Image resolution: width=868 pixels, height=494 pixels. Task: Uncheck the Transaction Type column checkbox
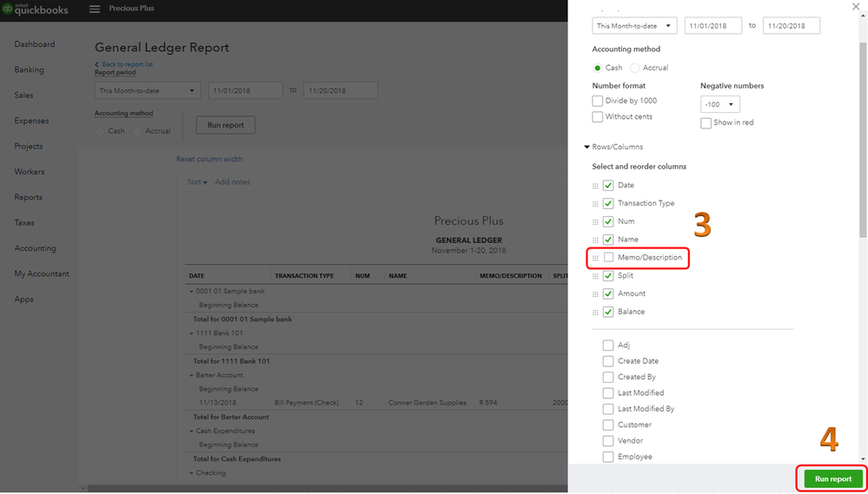click(x=608, y=203)
